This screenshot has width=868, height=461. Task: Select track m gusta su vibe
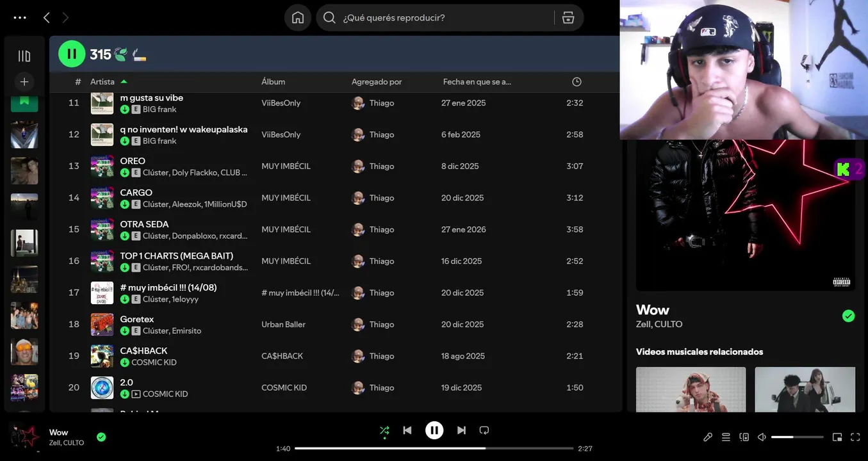tap(151, 98)
